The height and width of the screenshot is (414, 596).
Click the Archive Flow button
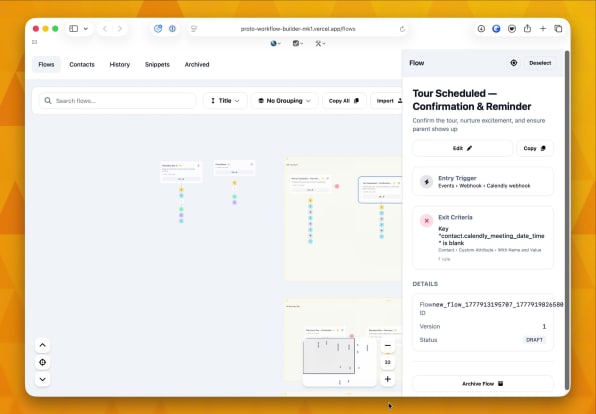coord(483,384)
